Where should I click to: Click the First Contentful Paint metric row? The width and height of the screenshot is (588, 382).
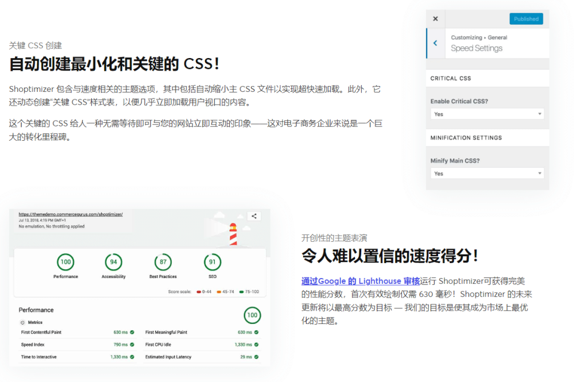[x=78, y=332]
